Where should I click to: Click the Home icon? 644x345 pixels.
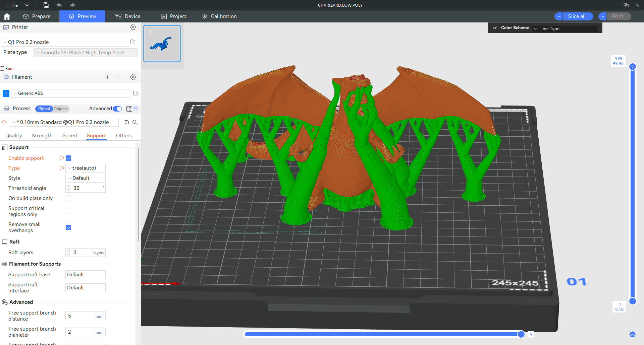click(x=7, y=16)
